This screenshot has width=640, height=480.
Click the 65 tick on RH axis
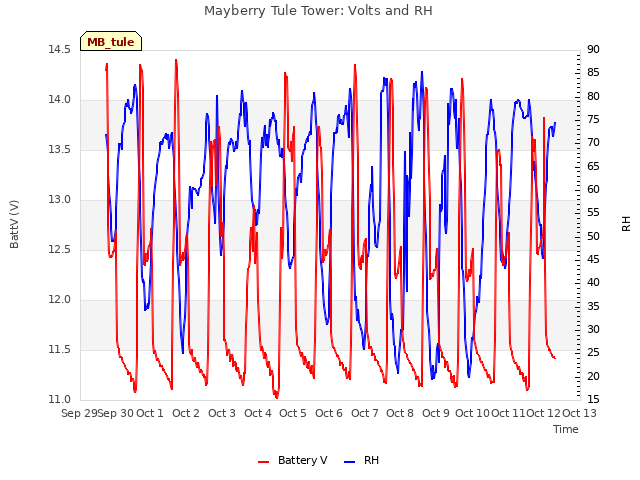(x=593, y=166)
